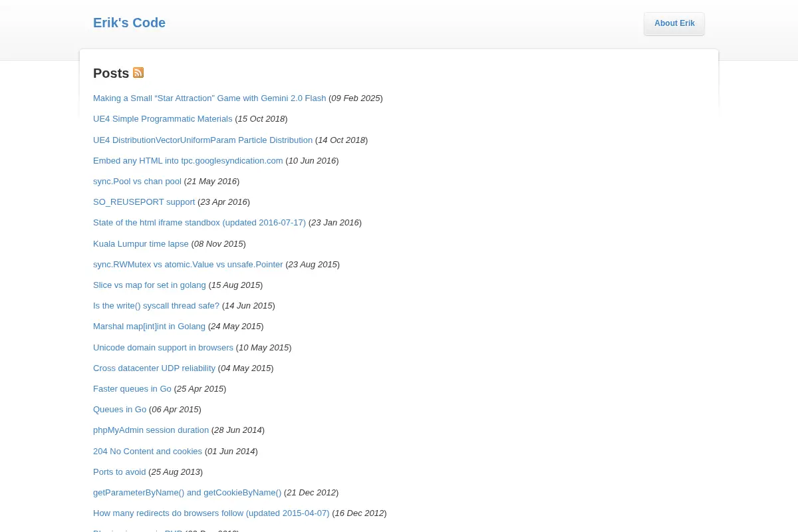Open phpMyAdmin session duration post
This screenshot has height=532, width=798.
151,430
